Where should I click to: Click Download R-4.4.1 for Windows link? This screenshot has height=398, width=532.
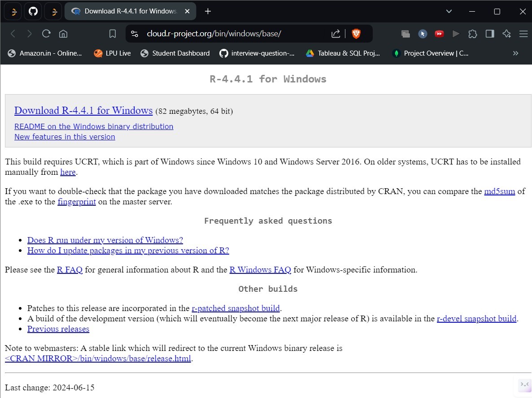[83, 111]
